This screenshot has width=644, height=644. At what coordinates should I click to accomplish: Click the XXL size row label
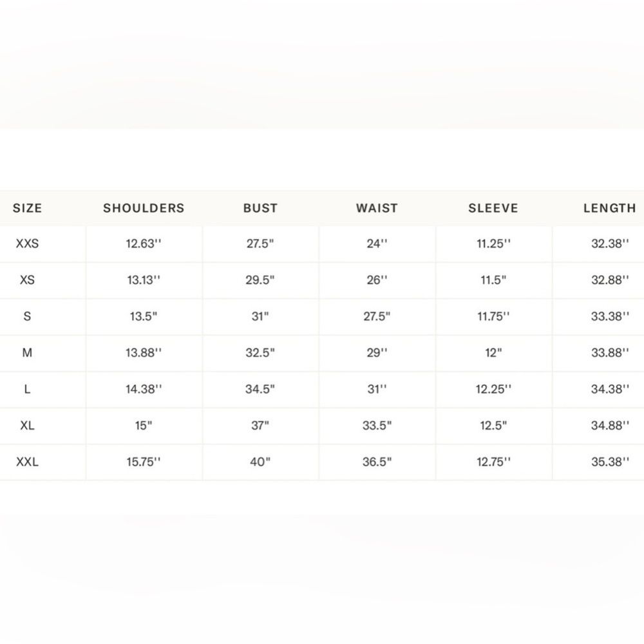(27, 462)
